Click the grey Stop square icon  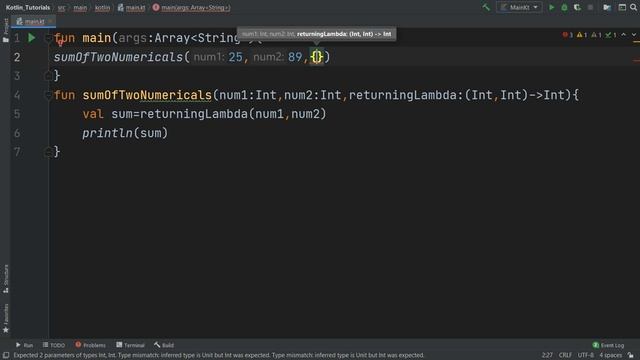[x=590, y=7]
